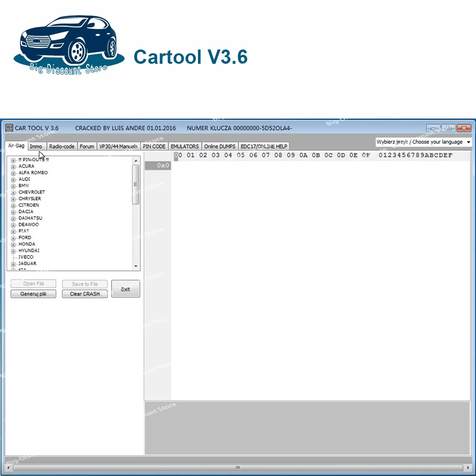Close the CAR TOOL window

(x=464, y=128)
